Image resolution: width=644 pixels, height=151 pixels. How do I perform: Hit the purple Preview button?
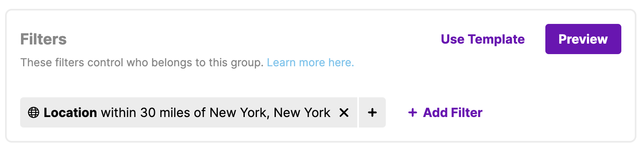click(583, 39)
